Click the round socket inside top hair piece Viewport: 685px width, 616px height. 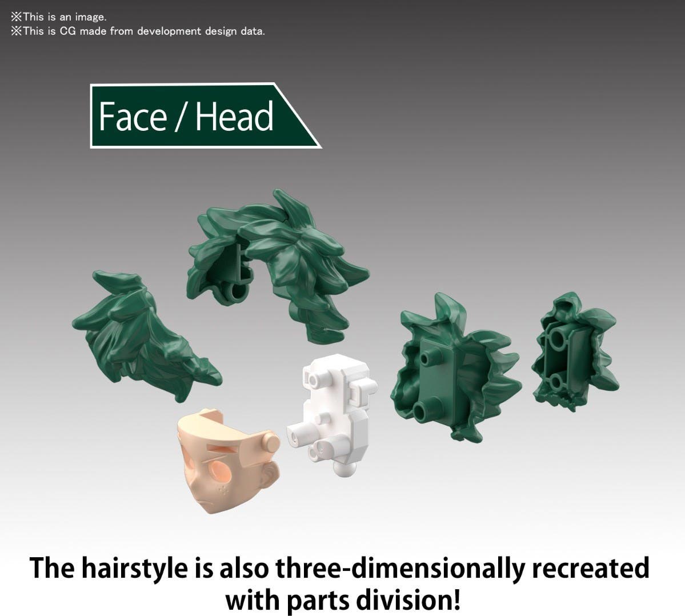tap(235, 293)
